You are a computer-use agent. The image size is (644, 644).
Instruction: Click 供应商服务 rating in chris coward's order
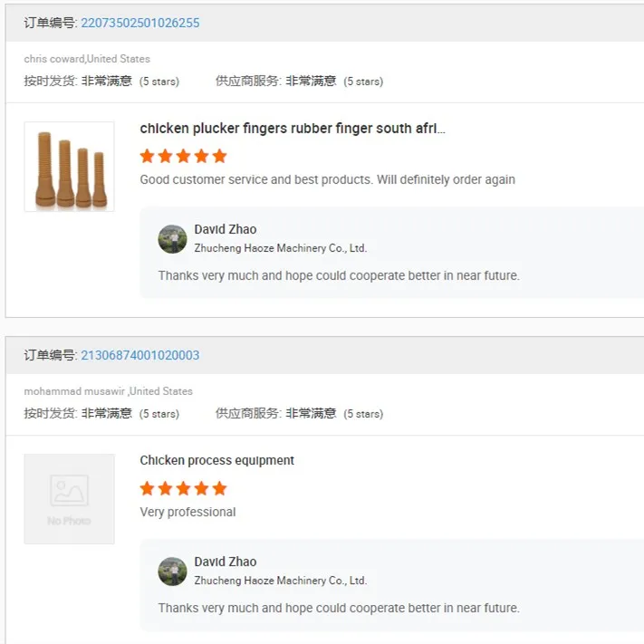[x=299, y=81]
